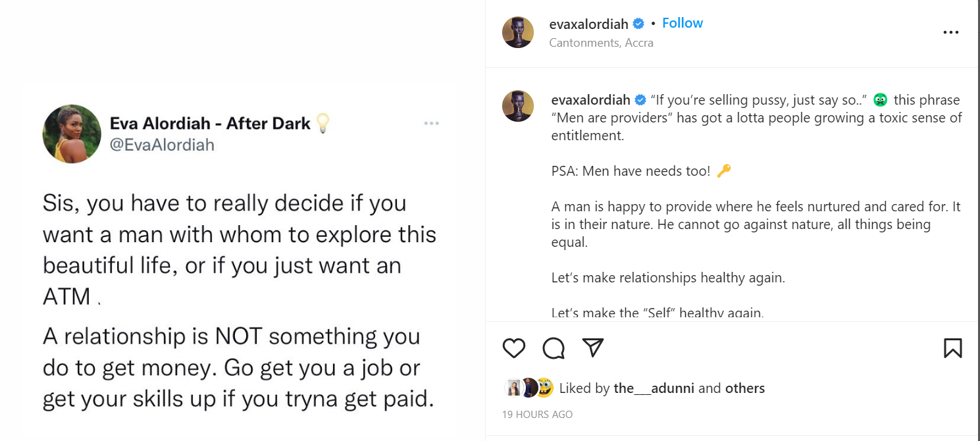Share post via paper plane icon
Screen dimensions: 980x441
[x=593, y=348]
